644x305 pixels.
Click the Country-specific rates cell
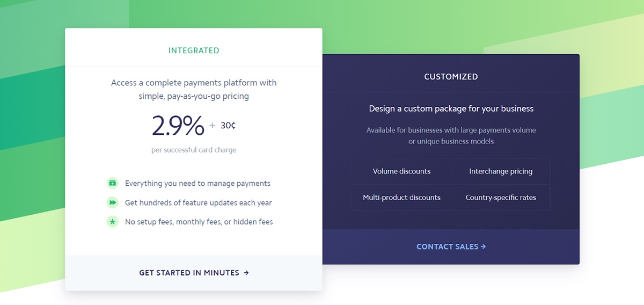501,198
